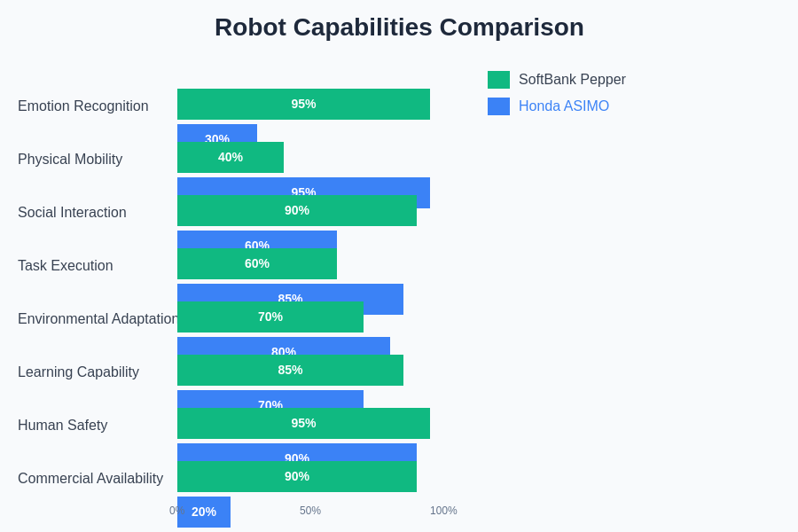Select the green 70% Environmental Adaptation bar
The image size is (798, 532).
[270, 317]
